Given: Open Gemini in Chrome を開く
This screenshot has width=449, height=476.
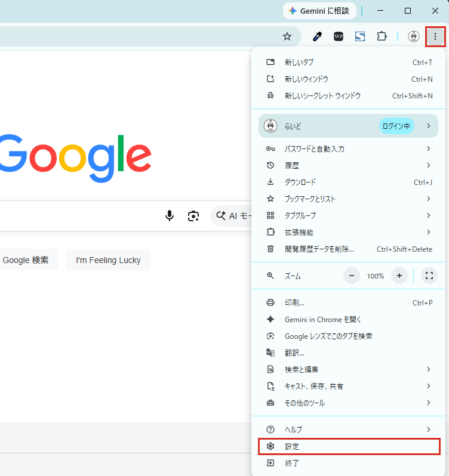Looking at the screenshot, I should point(349,319).
